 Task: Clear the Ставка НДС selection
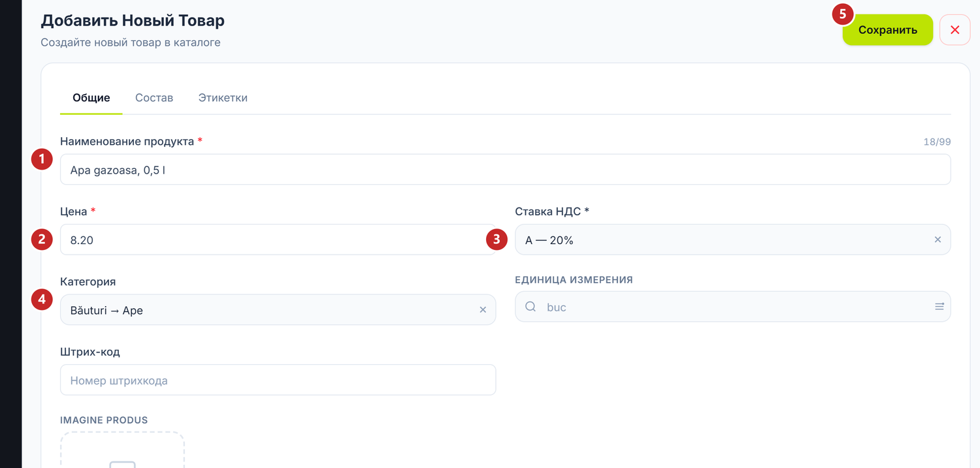pos(938,240)
